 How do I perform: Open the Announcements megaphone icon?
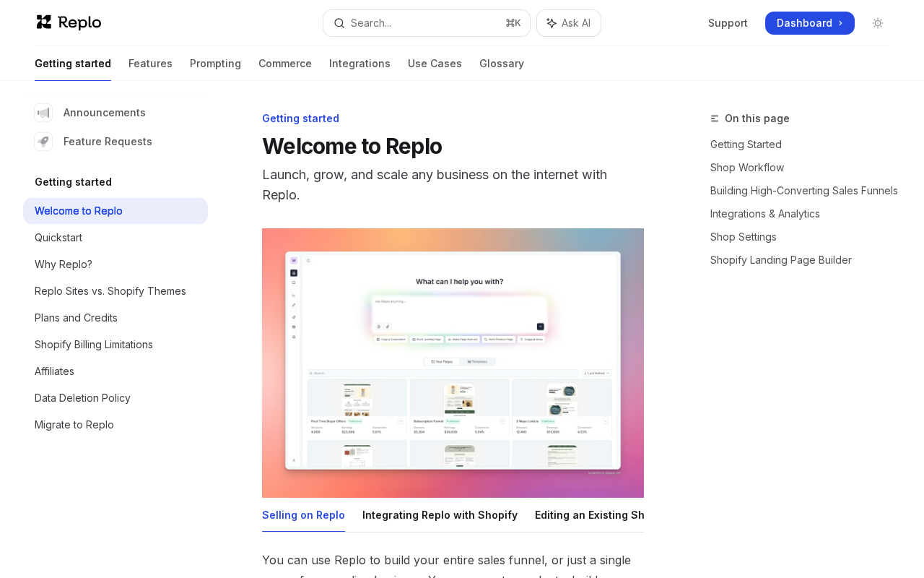click(43, 113)
